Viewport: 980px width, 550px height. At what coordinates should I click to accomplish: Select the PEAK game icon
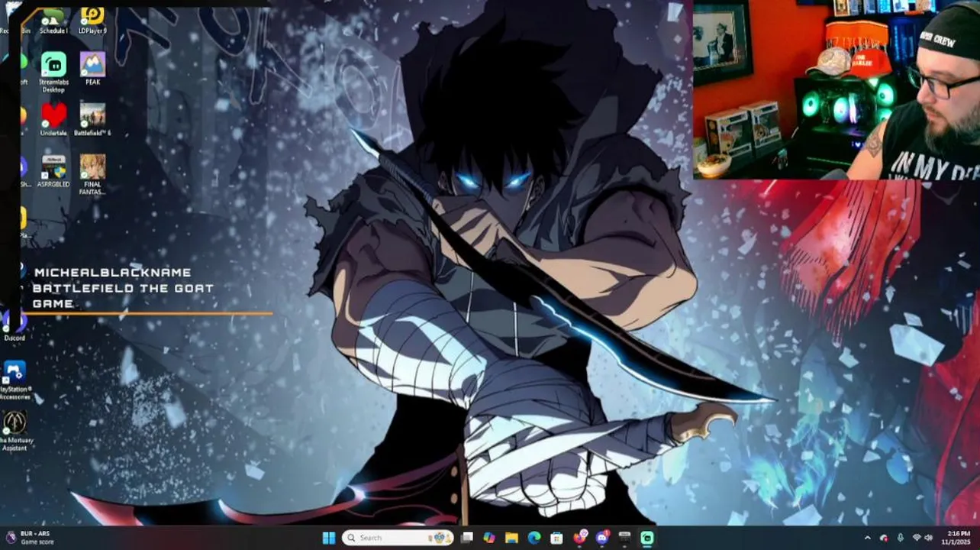tap(92, 68)
